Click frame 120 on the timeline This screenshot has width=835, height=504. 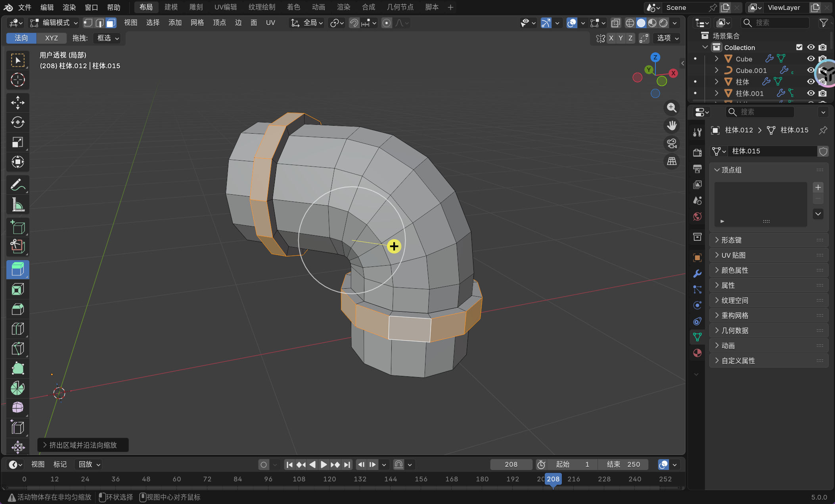pyautogui.click(x=329, y=479)
